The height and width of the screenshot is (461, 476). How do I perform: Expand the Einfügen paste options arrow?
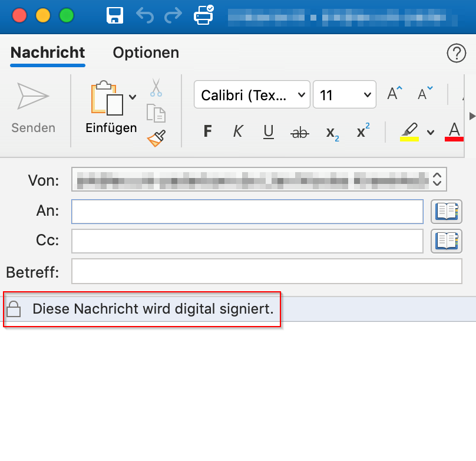point(133,97)
